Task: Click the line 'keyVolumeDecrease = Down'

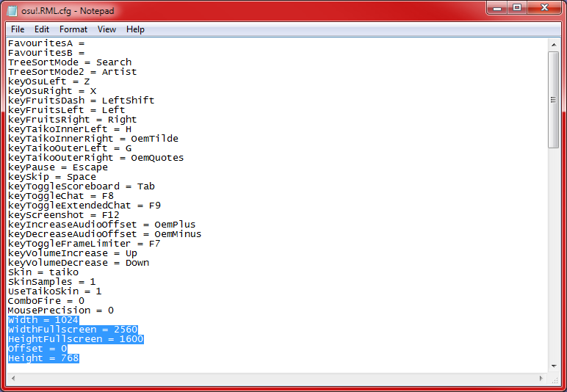Action: tap(79, 263)
